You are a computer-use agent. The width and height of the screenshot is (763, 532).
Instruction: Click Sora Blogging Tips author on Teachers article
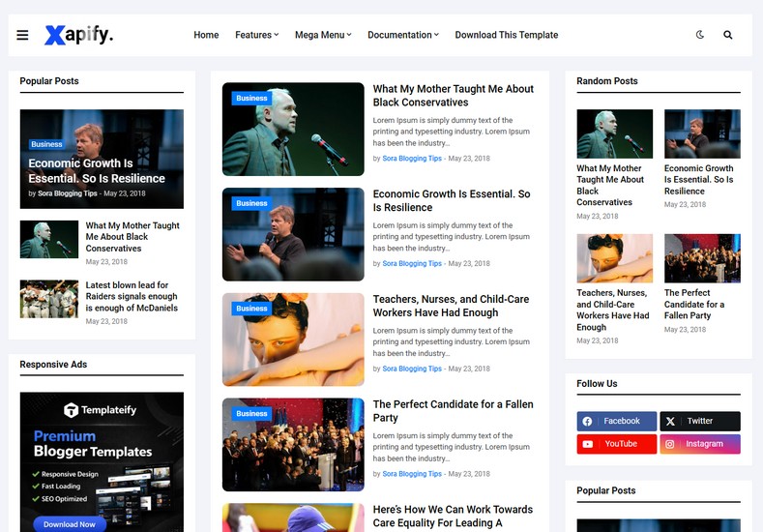coord(412,369)
